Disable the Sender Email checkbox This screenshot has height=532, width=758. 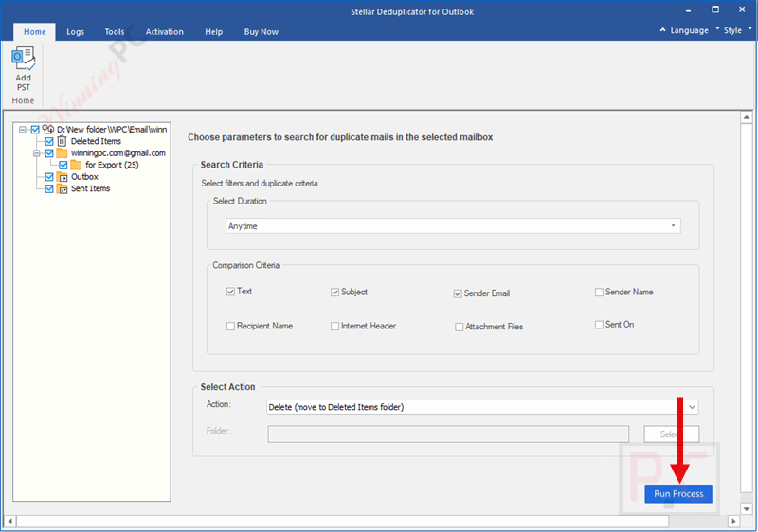click(458, 293)
